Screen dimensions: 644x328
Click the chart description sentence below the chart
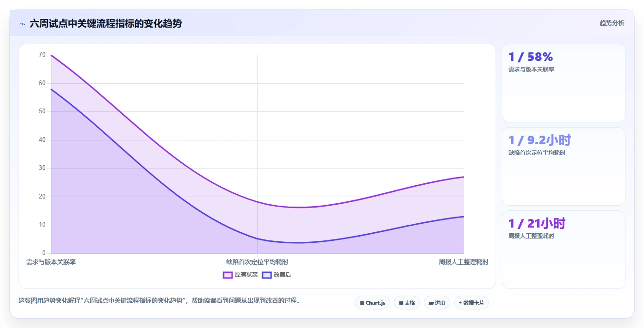(x=159, y=301)
